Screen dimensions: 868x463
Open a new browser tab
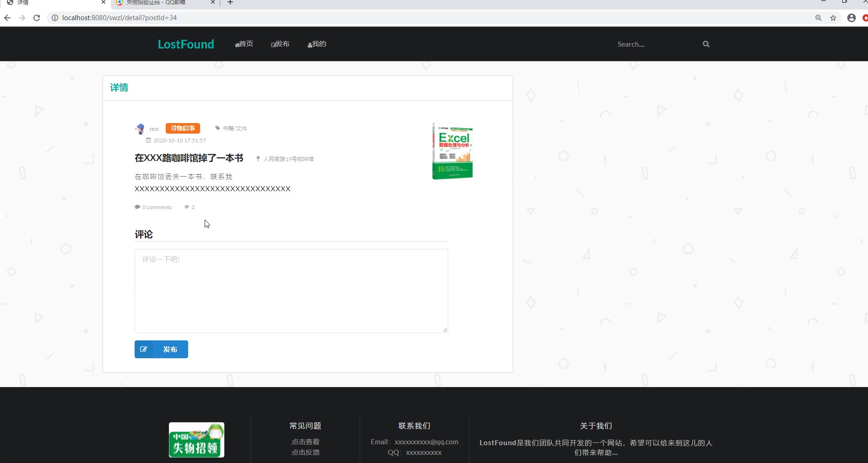pyautogui.click(x=230, y=2)
